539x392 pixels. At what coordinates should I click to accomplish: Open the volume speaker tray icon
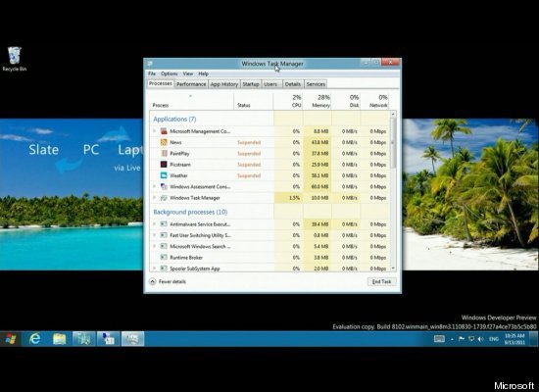pyautogui.click(x=481, y=339)
